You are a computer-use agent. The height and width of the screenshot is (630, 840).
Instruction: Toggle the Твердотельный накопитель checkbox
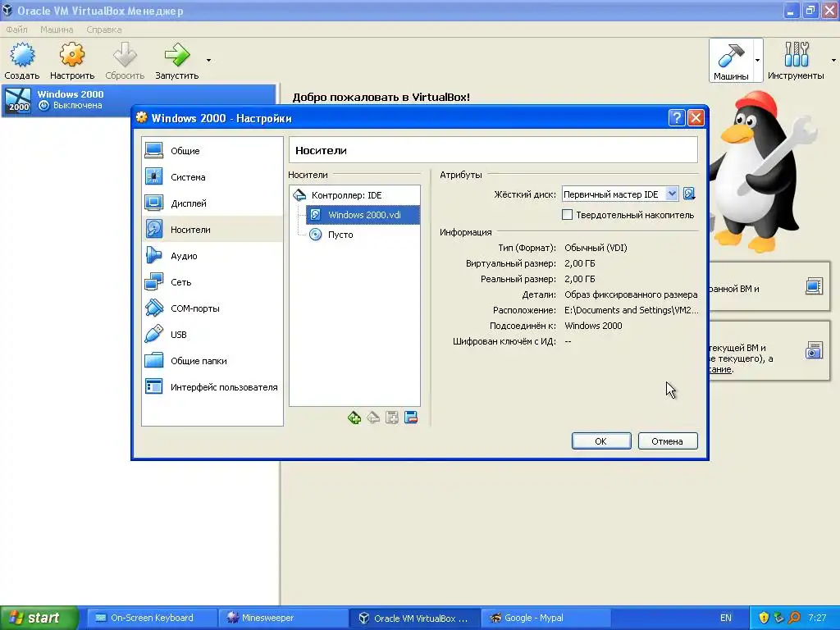[568, 215]
